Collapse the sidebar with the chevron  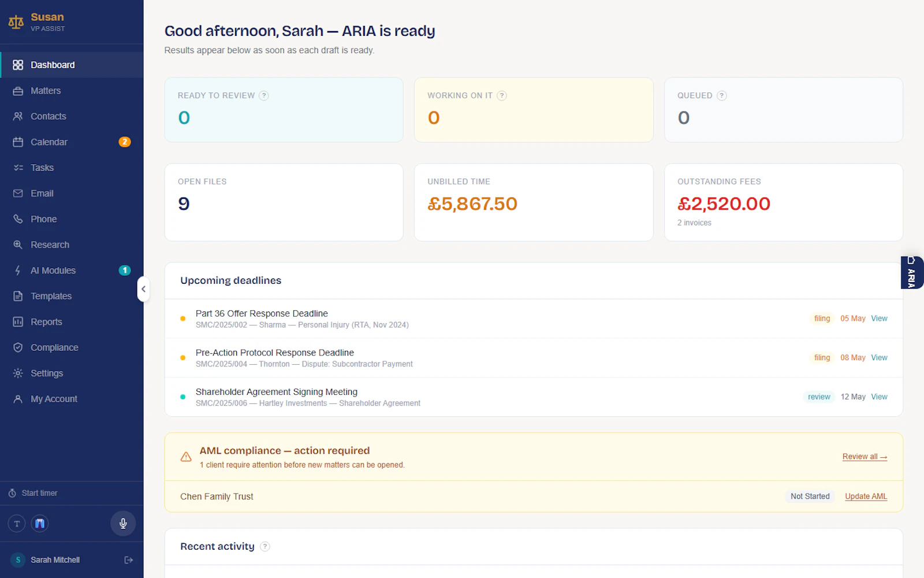[143, 289]
